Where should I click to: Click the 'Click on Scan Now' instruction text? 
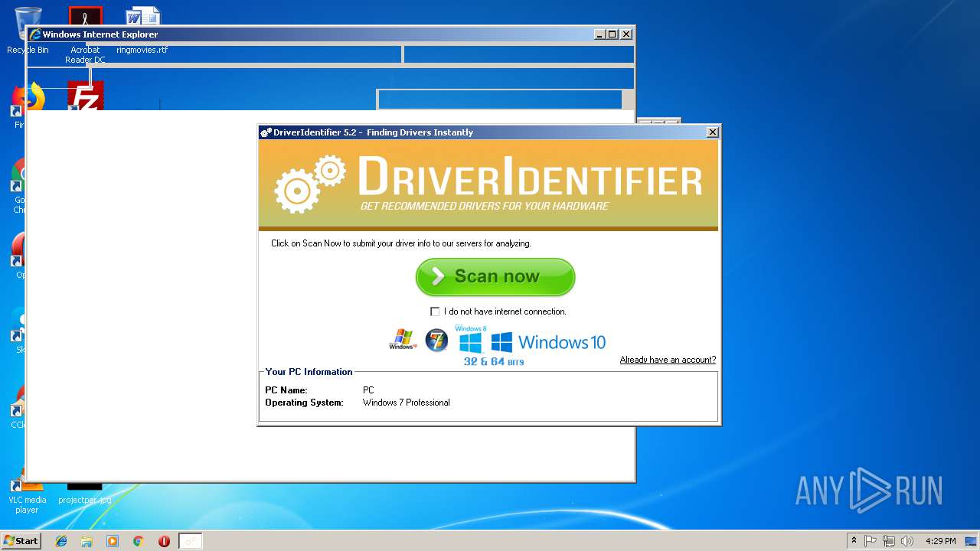tap(400, 243)
